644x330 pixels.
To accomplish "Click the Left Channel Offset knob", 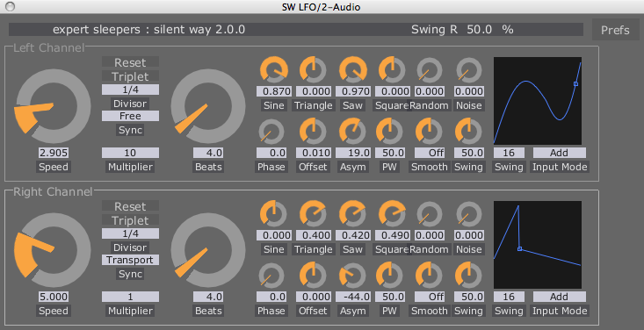I will point(313,132).
